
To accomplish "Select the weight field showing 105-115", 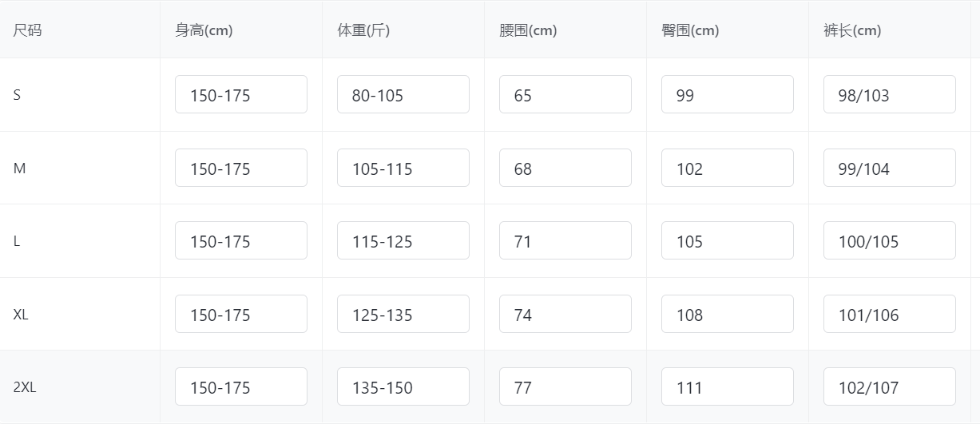I will [403, 168].
